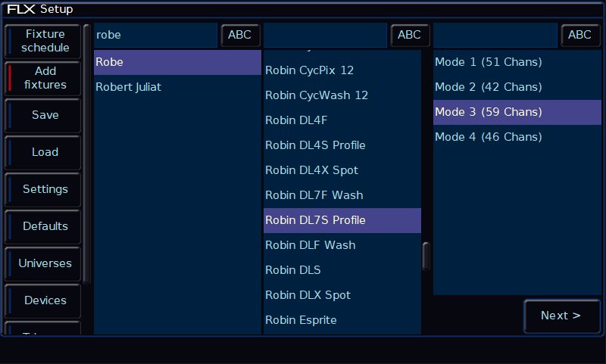
Task: Go to Settings in the sidebar
Action: tap(43, 189)
